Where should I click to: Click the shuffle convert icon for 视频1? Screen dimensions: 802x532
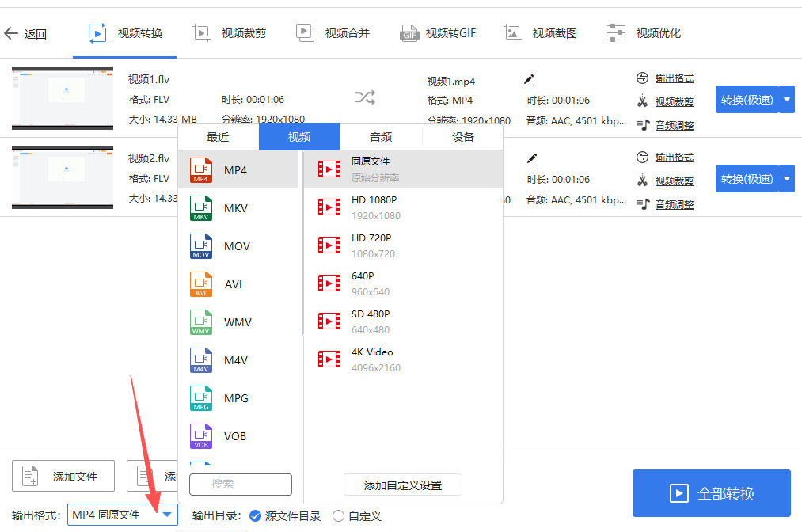(x=365, y=97)
